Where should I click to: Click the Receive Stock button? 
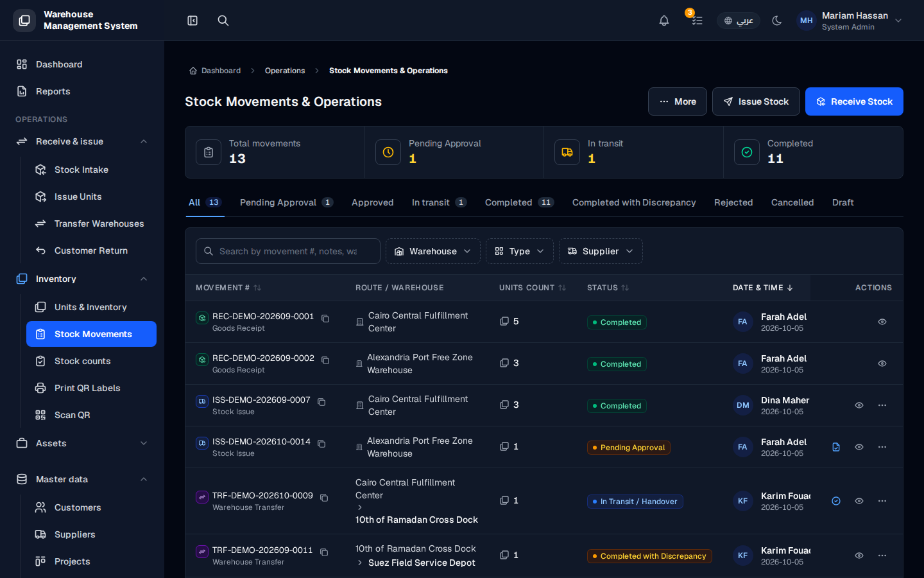pyautogui.click(x=854, y=101)
